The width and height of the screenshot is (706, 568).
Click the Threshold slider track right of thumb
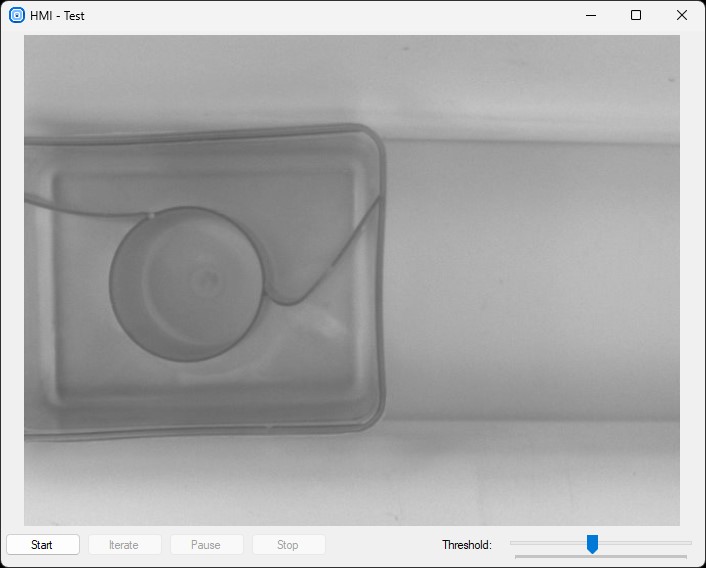(x=640, y=543)
